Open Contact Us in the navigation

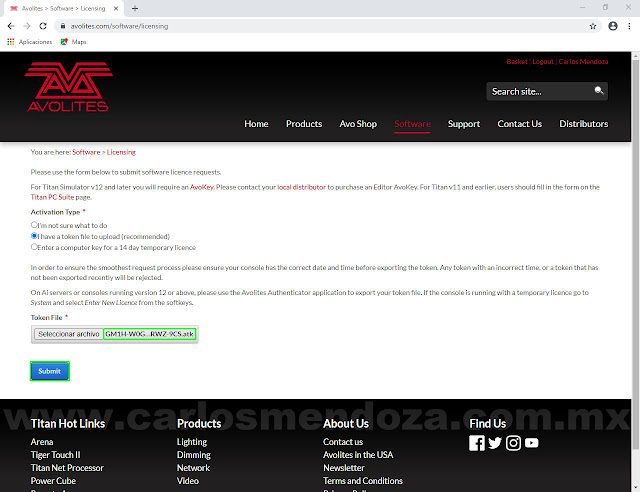click(x=519, y=124)
